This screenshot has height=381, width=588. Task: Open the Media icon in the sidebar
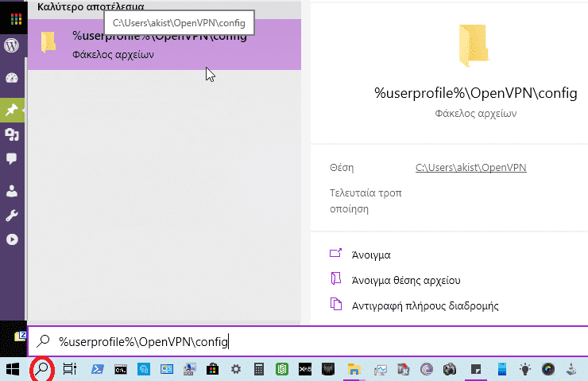click(x=12, y=134)
